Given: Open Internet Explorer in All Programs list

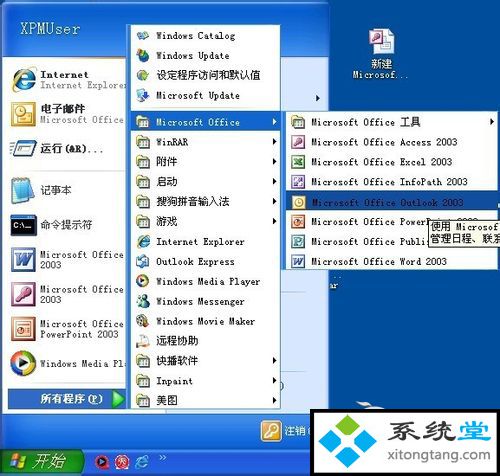Looking at the screenshot, I should coord(205,242).
